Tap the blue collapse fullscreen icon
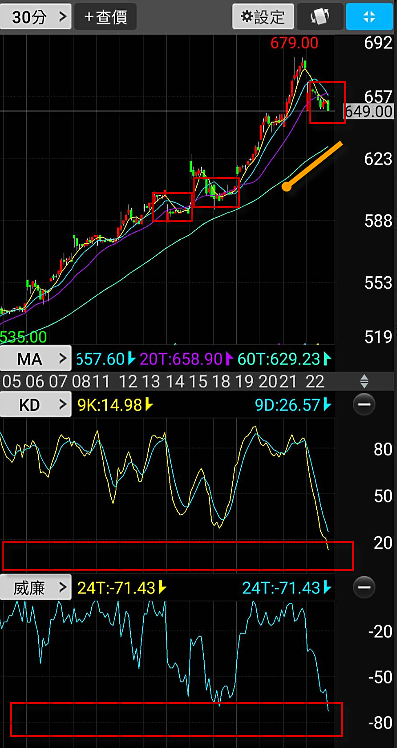Viewport: 397px width, 748px height. 369,17
